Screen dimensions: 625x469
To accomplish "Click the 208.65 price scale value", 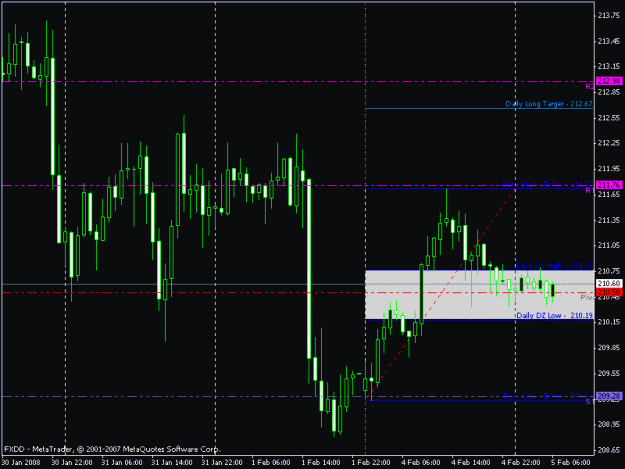I will (609, 450).
